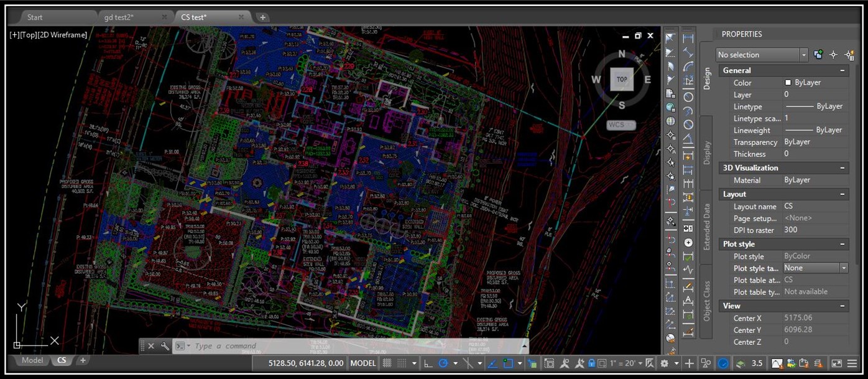The height and width of the screenshot is (379, 868).
Task: Click the viewport lock icon in status bar
Action: tap(592, 363)
